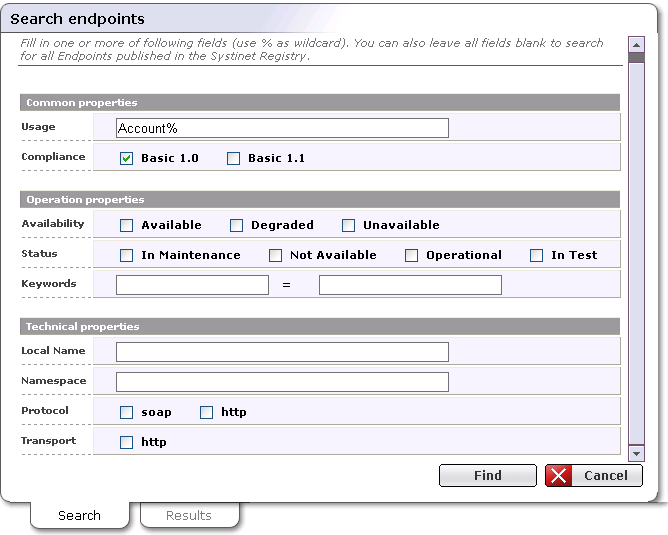Enable the http transport checkbox
This screenshot has width=668, height=535.
click(x=127, y=442)
